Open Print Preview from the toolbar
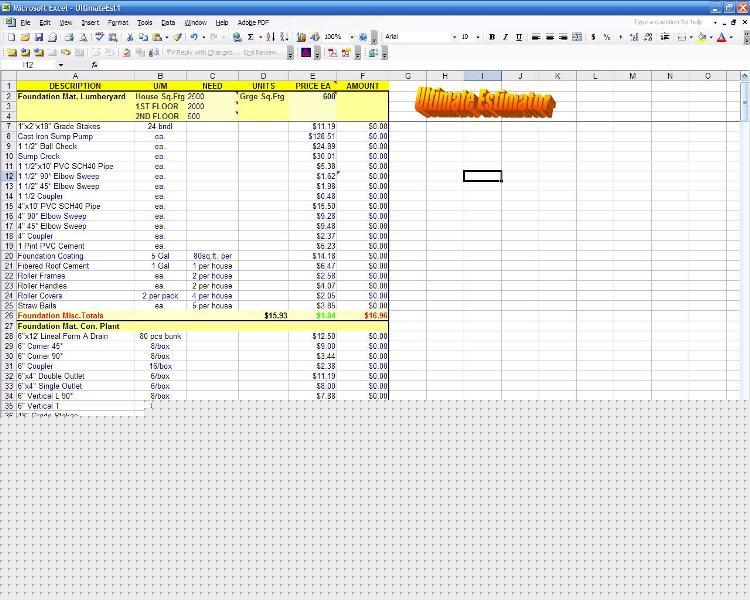This screenshot has width=750, height=600. (x=83, y=37)
